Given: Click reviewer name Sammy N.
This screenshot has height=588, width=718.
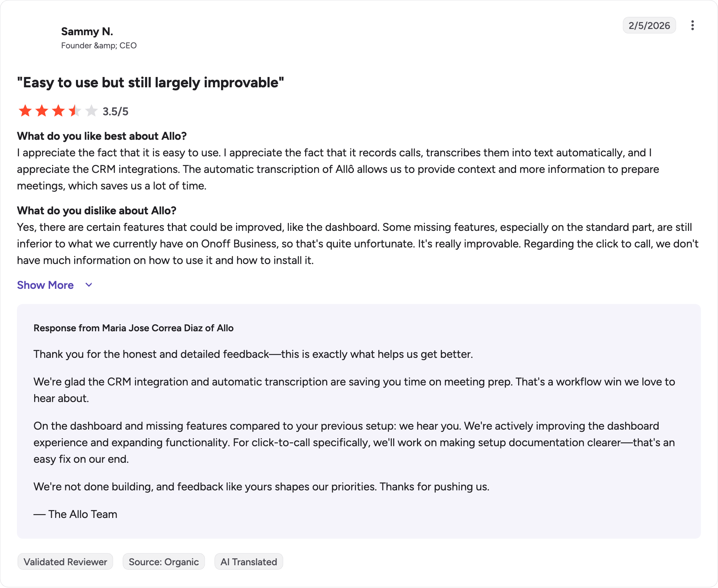Looking at the screenshot, I should (x=87, y=31).
